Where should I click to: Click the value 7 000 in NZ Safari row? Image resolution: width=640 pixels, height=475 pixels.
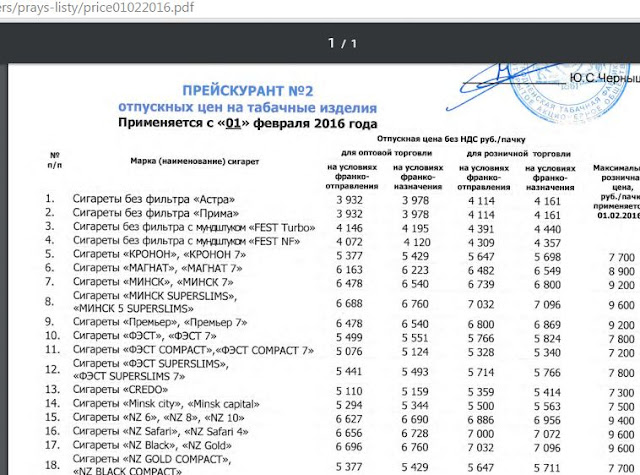(x=481, y=434)
